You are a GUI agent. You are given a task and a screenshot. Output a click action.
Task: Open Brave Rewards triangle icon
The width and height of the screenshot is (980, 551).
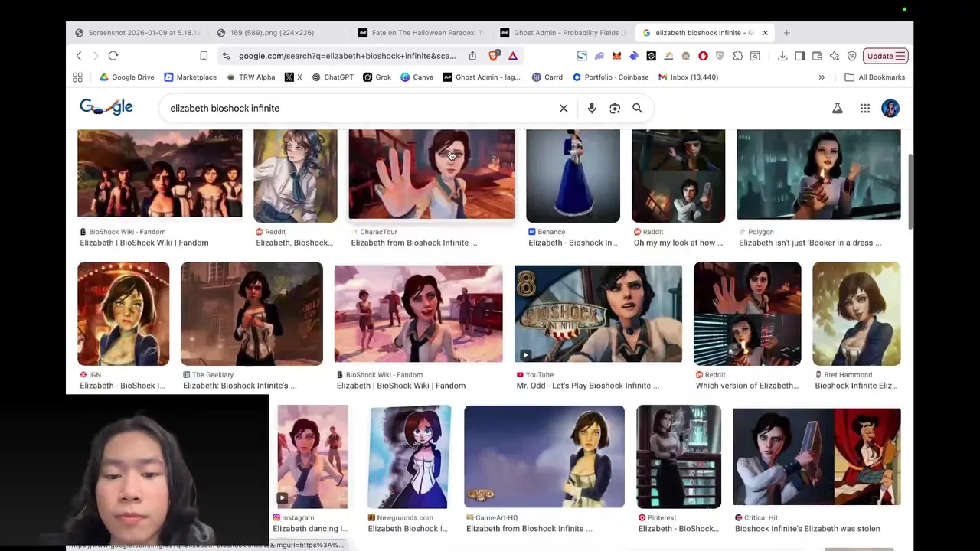coord(513,56)
